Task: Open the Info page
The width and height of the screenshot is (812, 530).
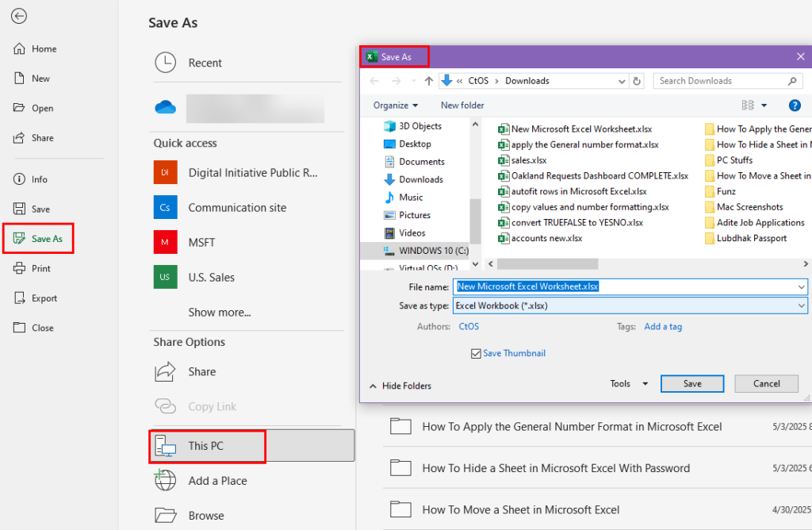Action: point(30,179)
